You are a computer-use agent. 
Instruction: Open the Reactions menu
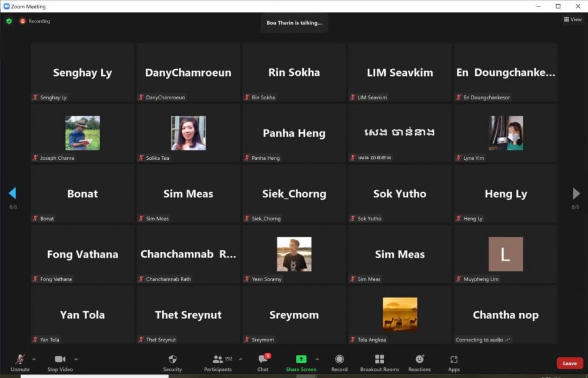point(419,362)
